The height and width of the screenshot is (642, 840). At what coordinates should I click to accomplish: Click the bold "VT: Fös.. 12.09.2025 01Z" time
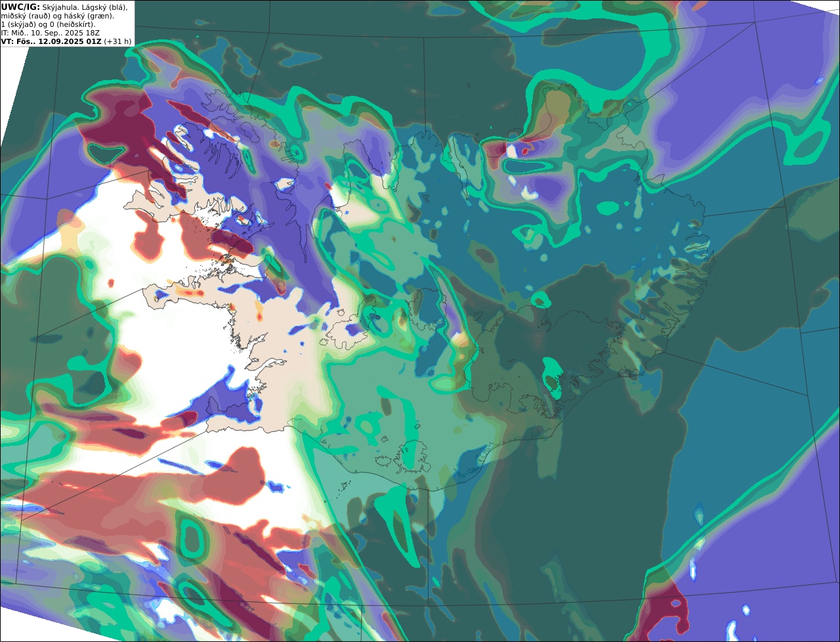coord(51,41)
